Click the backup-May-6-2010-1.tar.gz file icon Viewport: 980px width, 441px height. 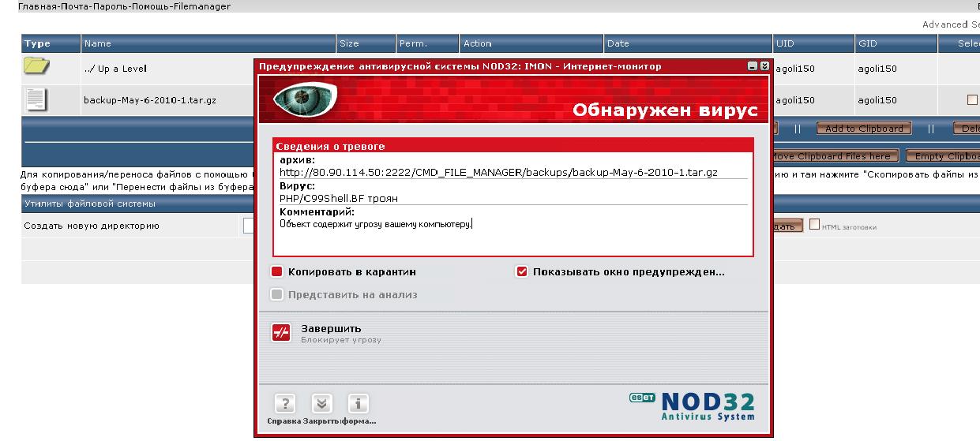click(36, 99)
